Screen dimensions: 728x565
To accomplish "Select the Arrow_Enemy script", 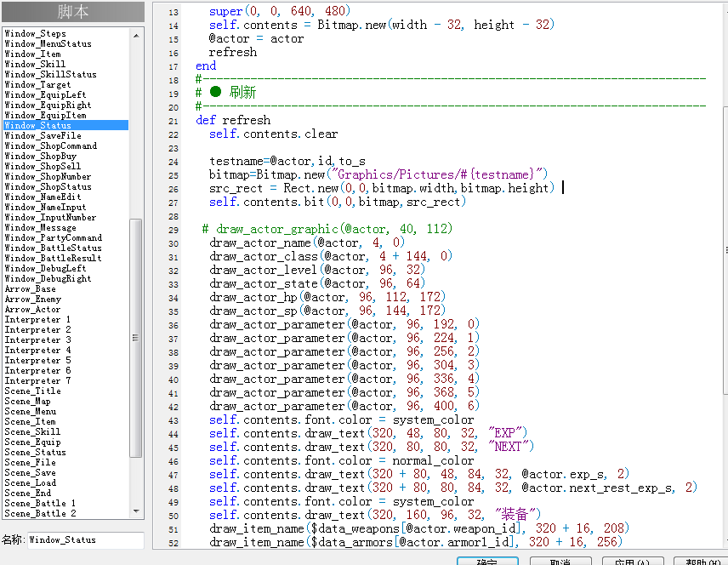I will click(x=32, y=300).
